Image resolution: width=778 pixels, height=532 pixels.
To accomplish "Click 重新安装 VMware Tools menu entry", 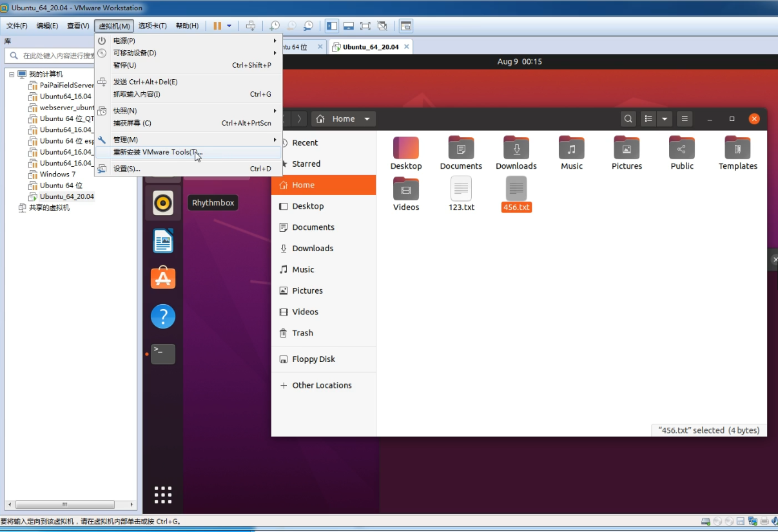I will point(190,152).
